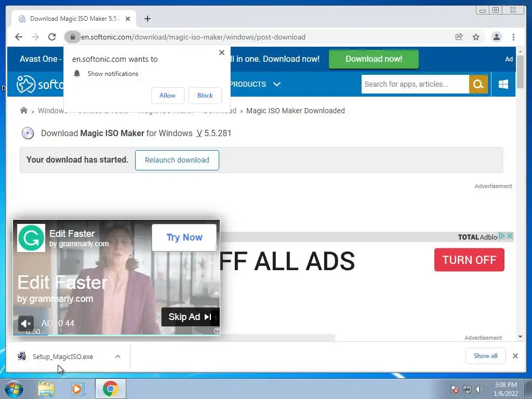Reload the page with the refresh icon
The image size is (532, 399).
click(x=52, y=37)
